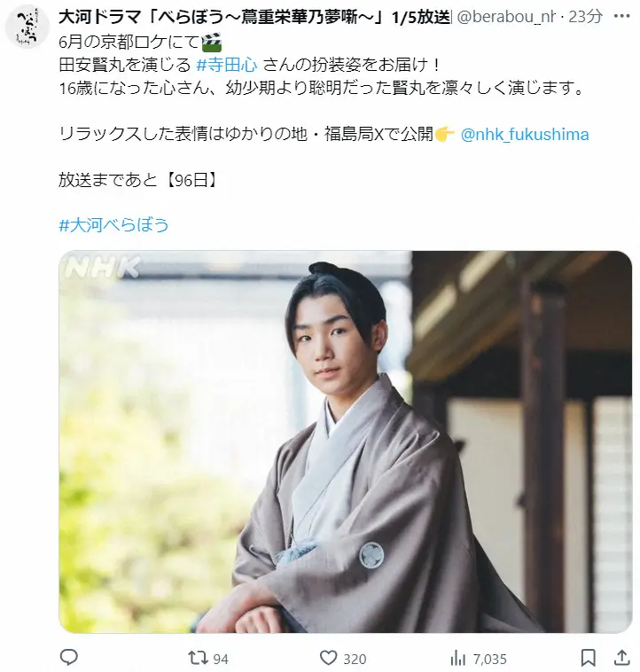Click the repost count 94
The height and width of the screenshot is (672, 640).
pyautogui.click(x=221, y=659)
